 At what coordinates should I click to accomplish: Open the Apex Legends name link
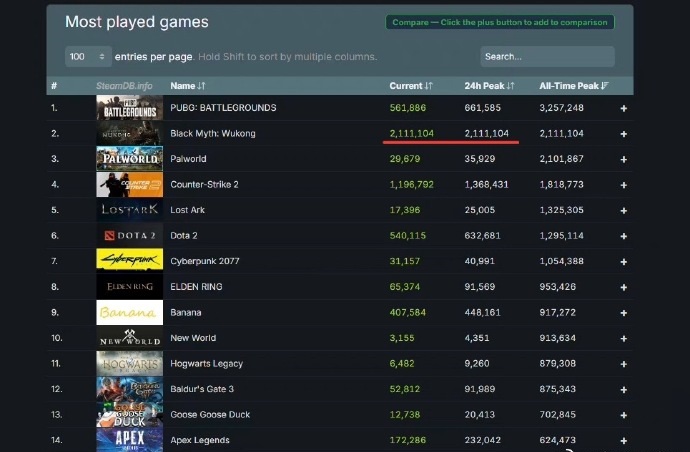tap(200, 440)
